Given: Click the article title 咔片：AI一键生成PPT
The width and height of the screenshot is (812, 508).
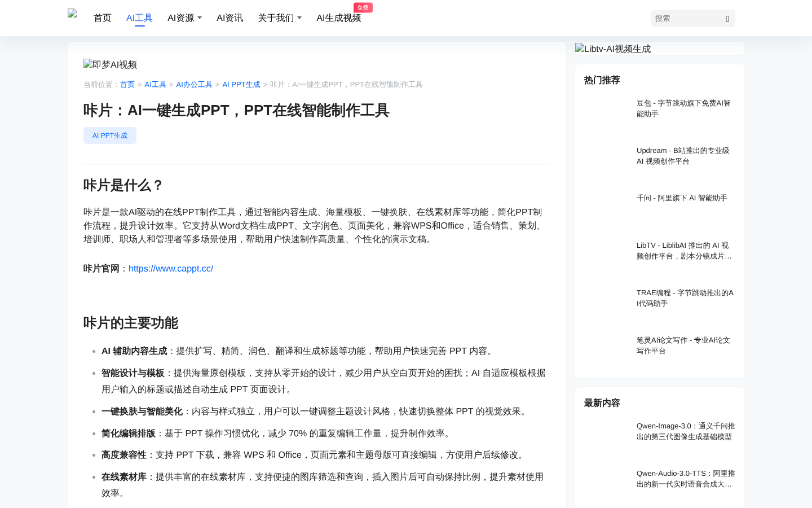Looking at the screenshot, I should [x=236, y=110].
